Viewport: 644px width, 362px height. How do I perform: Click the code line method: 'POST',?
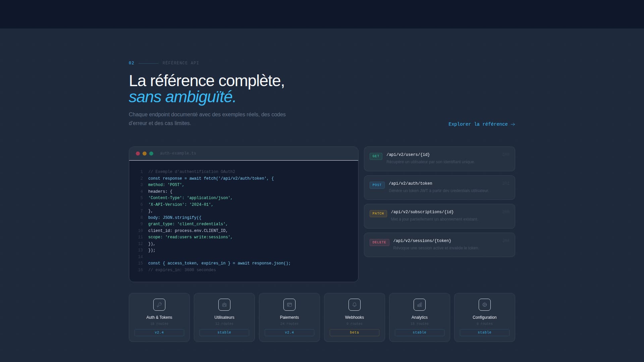click(x=166, y=185)
